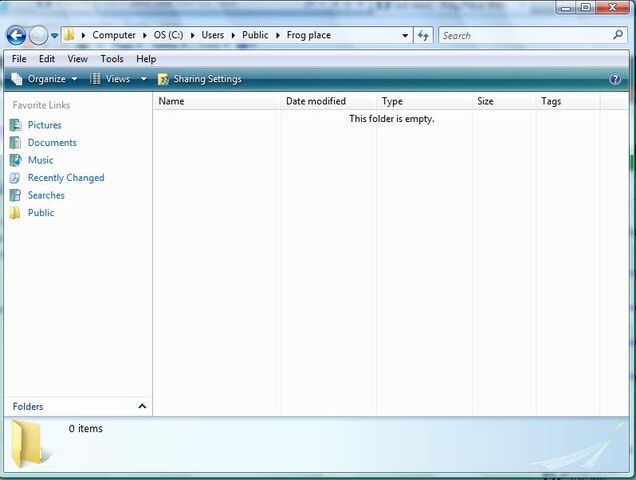
Task: Click the Music folder icon
Action: (x=15, y=160)
